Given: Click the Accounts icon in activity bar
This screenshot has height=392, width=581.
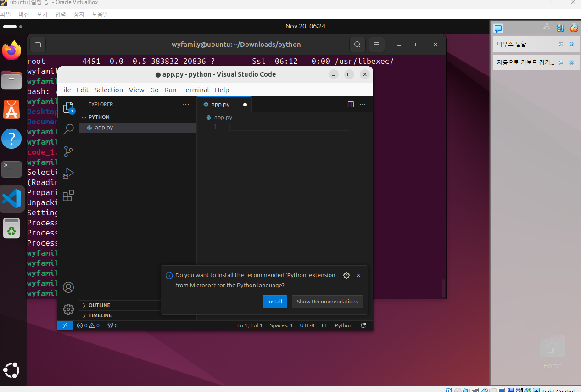Looking at the screenshot, I should [x=68, y=287].
